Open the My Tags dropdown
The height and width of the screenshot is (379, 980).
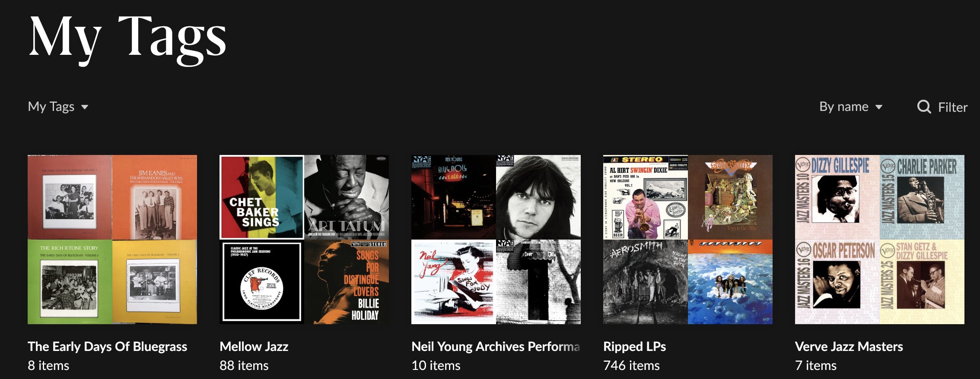[58, 107]
